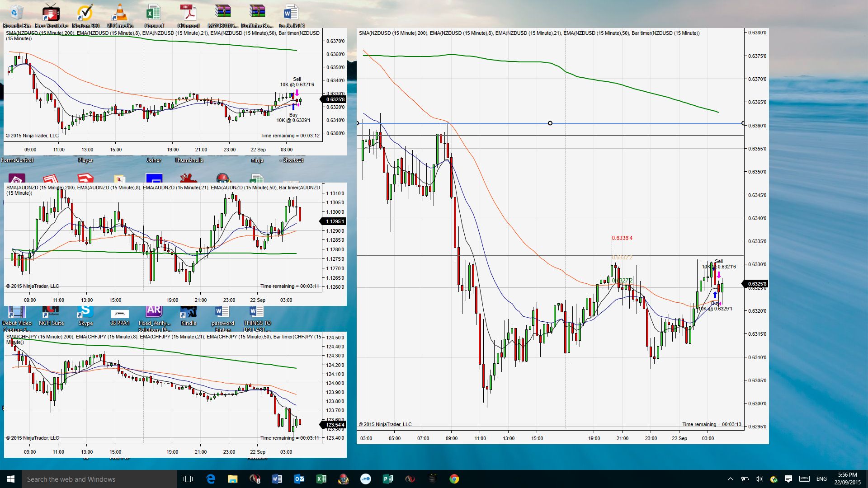This screenshot has width=868, height=488.
Task: Open Action Center notifications icon
Action: [x=788, y=479]
